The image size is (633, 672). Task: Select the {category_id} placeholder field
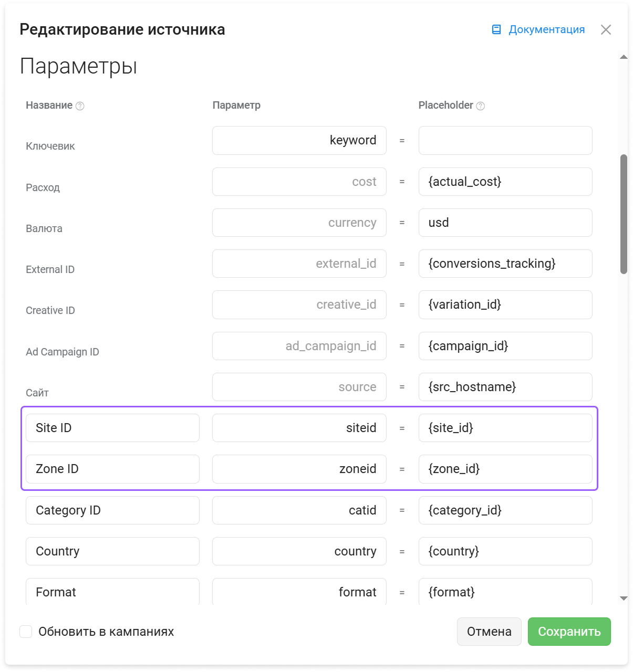click(x=505, y=510)
